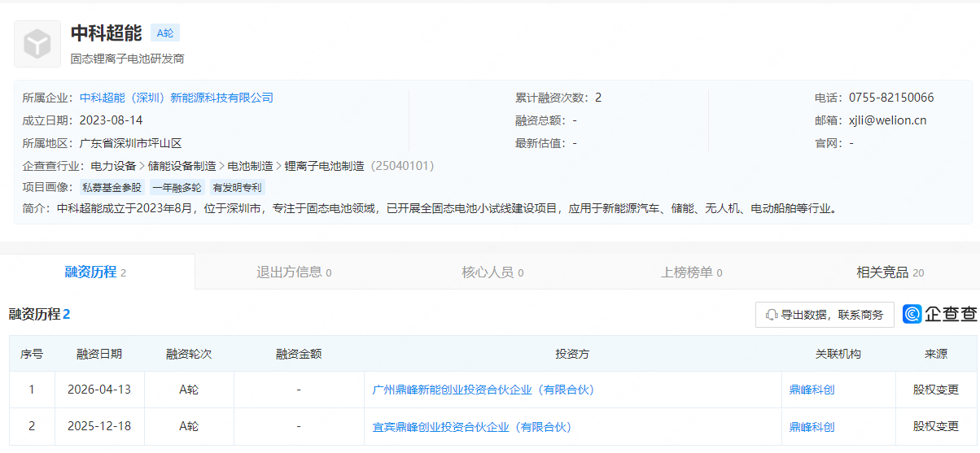Screen dimensions: 980x453
Task: Click the 中科超能 company logo placeholder
Action: tap(37, 44)
